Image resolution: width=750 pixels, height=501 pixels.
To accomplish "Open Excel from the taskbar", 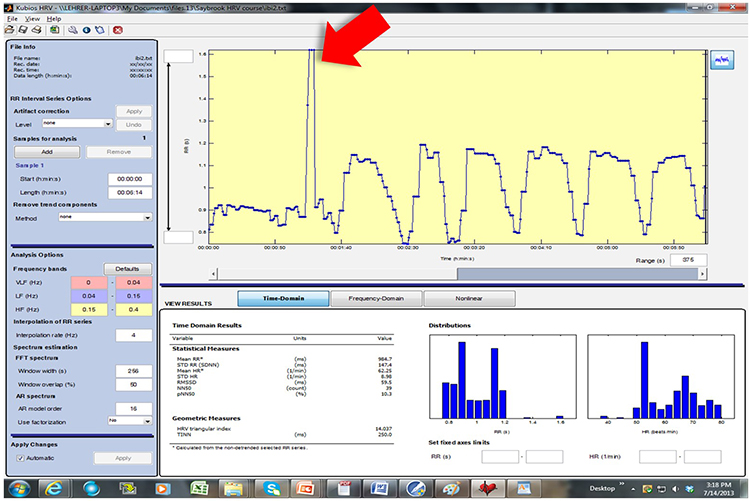I will (199, 489).
